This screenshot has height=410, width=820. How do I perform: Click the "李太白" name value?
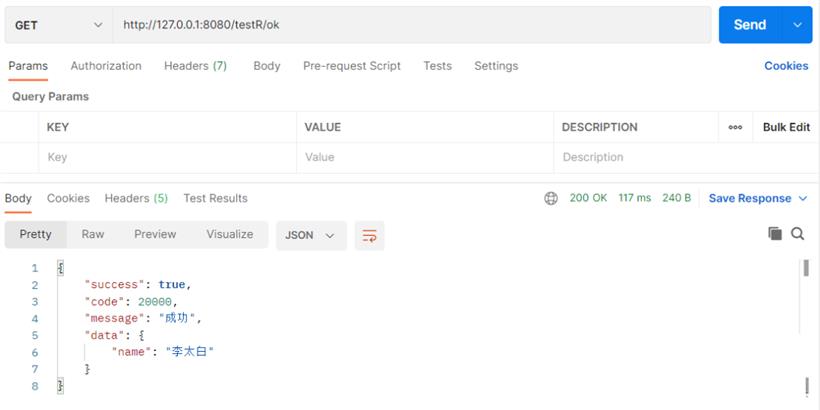pos(190,352)
